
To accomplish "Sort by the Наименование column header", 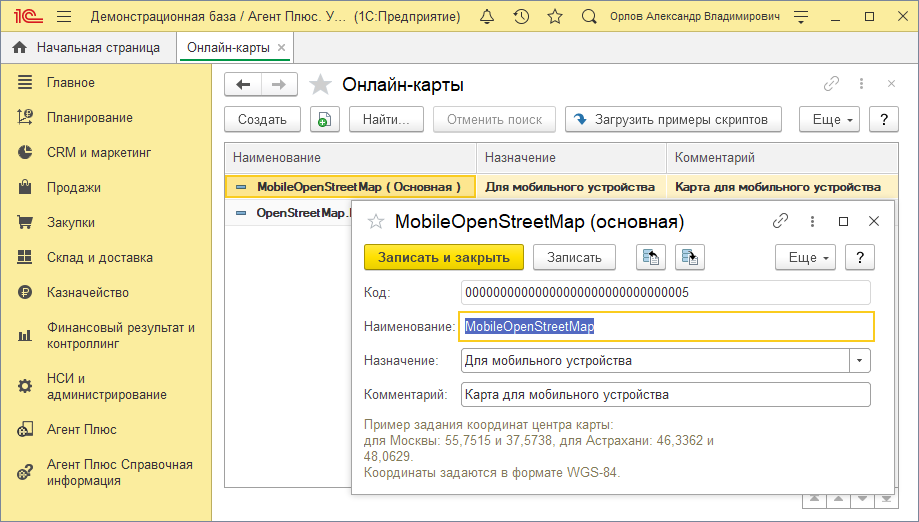I will coord(350,158).
